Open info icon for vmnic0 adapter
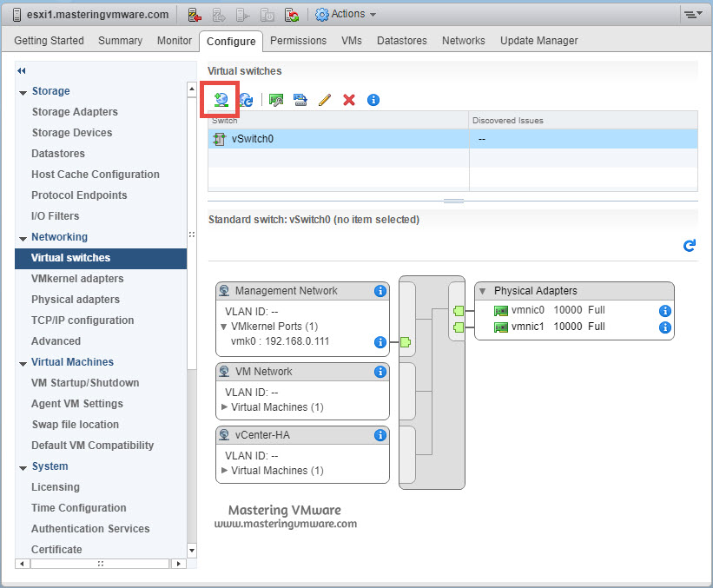The image size is (713, 588). [664, 311]
